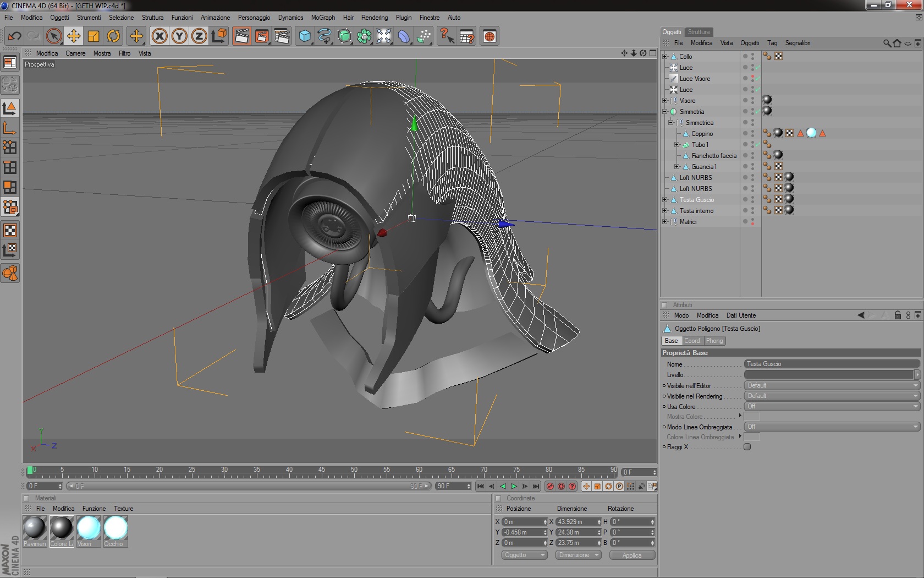Open the render settings icon
The height and width of the screenshot is (578, 924).
(282, 36)
